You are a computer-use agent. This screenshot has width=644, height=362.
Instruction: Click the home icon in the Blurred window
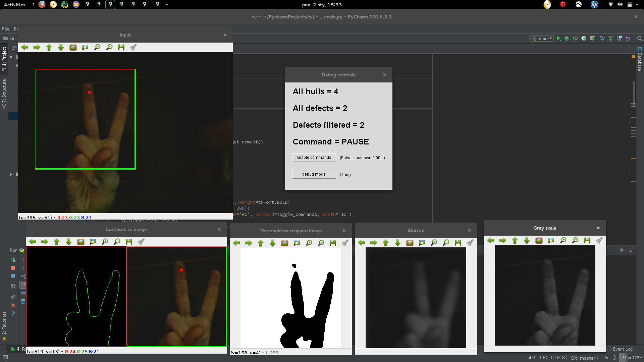coord(410,243)
